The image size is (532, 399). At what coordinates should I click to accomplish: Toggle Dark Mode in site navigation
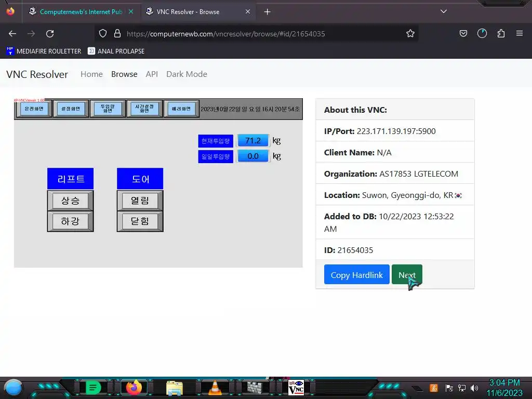point(187,74)
